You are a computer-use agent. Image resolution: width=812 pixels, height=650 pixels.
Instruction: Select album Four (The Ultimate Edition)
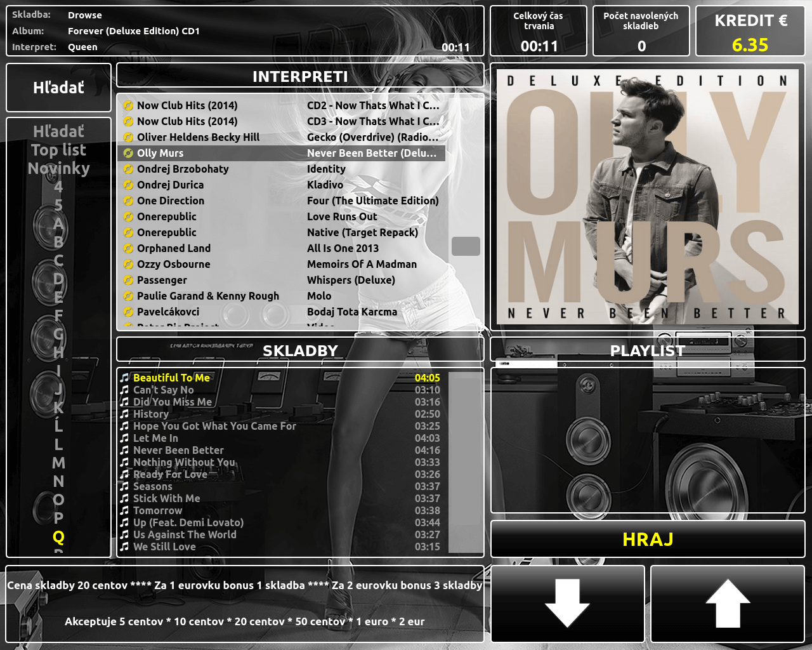[373, 201]
